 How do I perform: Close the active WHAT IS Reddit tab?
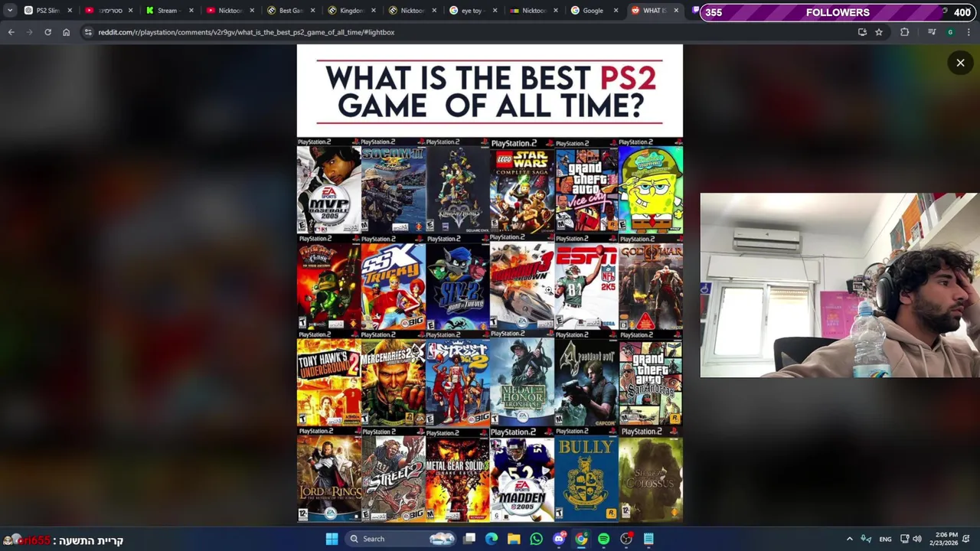[676, 11]
